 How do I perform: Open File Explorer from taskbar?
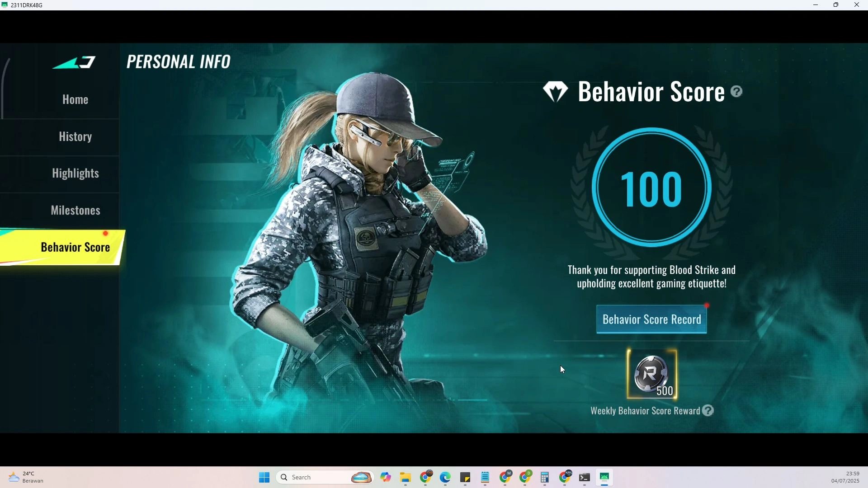(406, 477)
